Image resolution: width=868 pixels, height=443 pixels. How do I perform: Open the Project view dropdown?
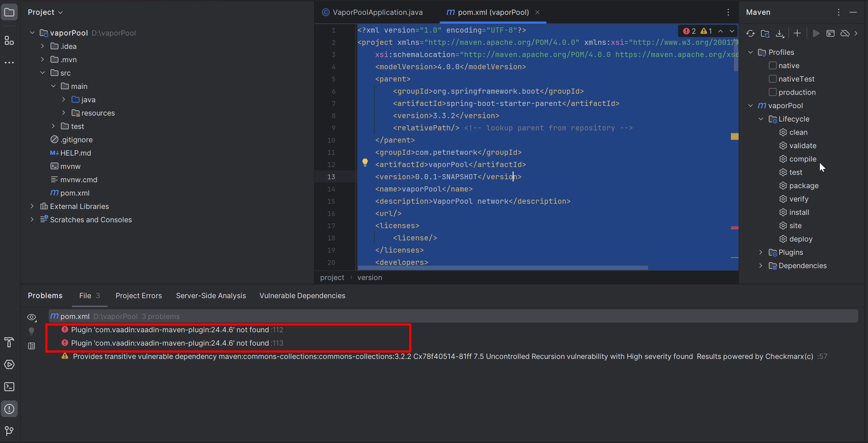coord(45,12)
